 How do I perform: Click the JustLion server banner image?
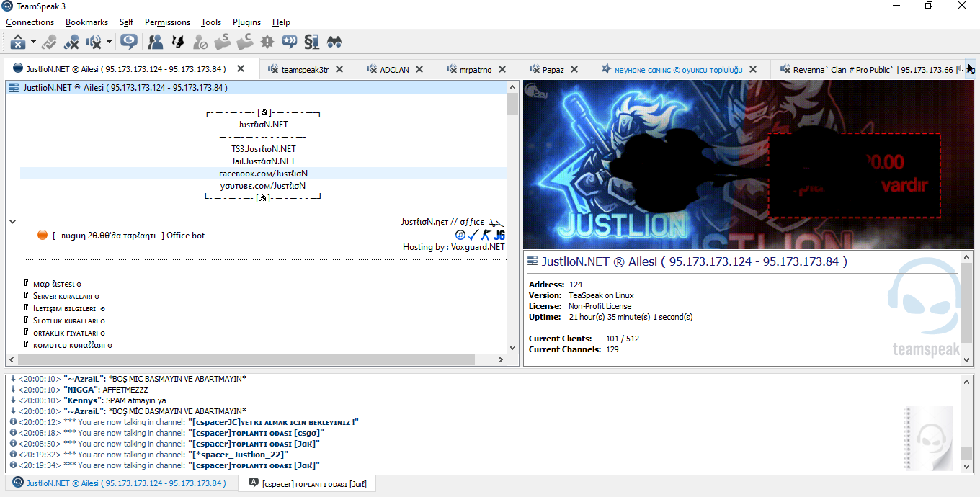pyautogui.click(x=748, y=165)
